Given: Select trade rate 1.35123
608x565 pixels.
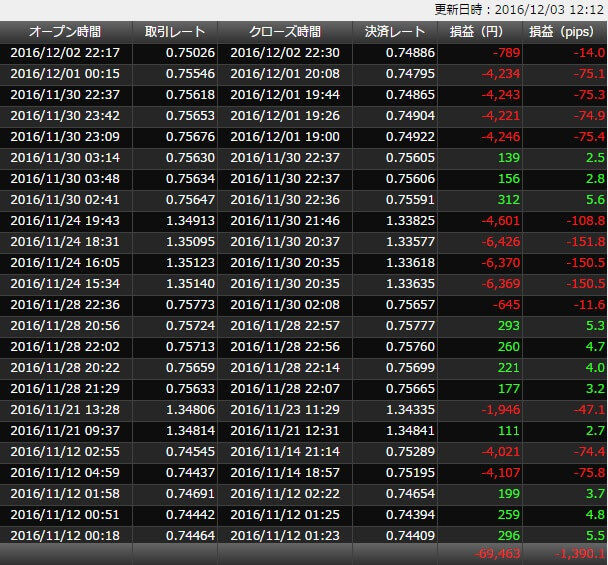Looking at the screenshot, I should (190, 263).
